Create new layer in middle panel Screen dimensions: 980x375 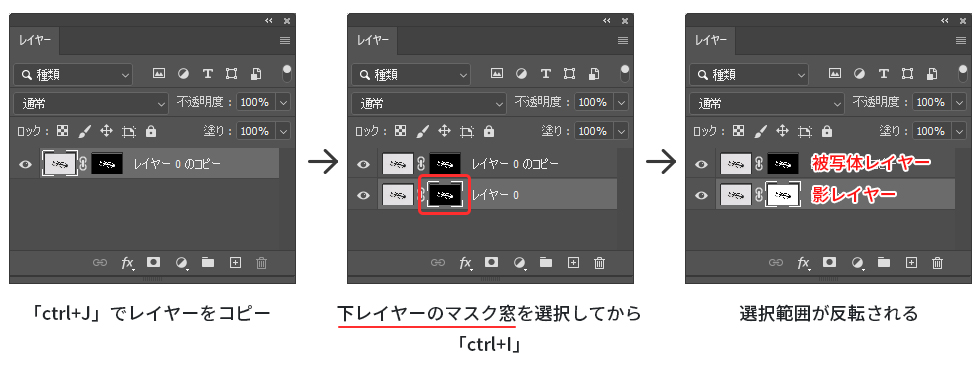[573, 263]
